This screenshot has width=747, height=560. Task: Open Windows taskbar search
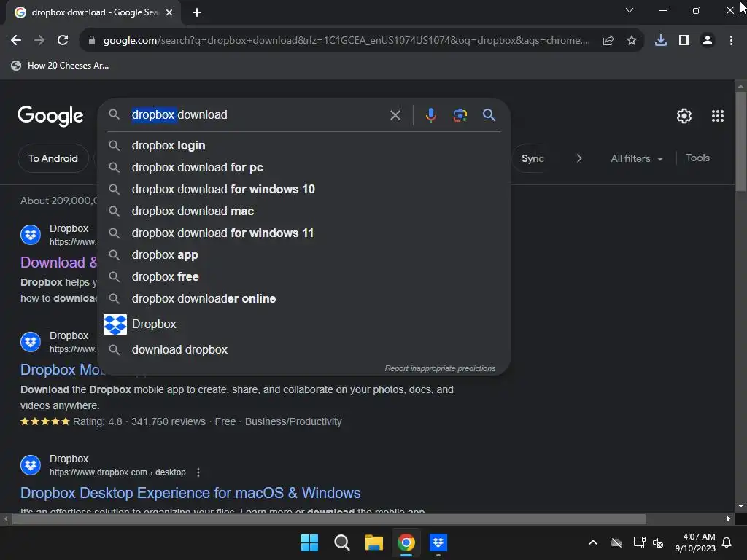point(341,542)
